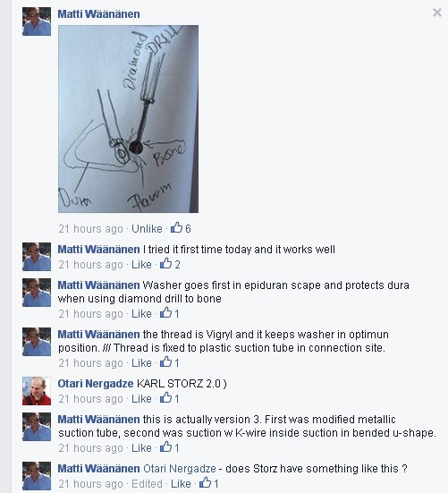Like Otari Nergadze's KARL STORZ 2.0 comment

(x=141, y=399)
